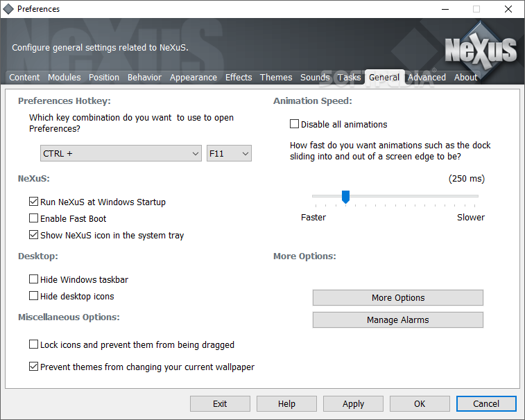Click the 'Miscellaneous Options:' heading
This screenshot has height=420, width=525.
(69, 317)
